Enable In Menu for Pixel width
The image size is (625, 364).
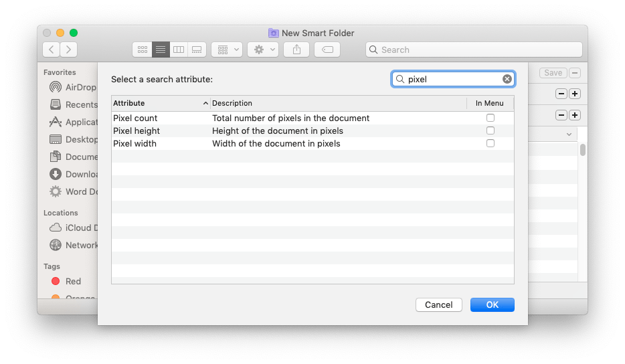coord(490,144)
